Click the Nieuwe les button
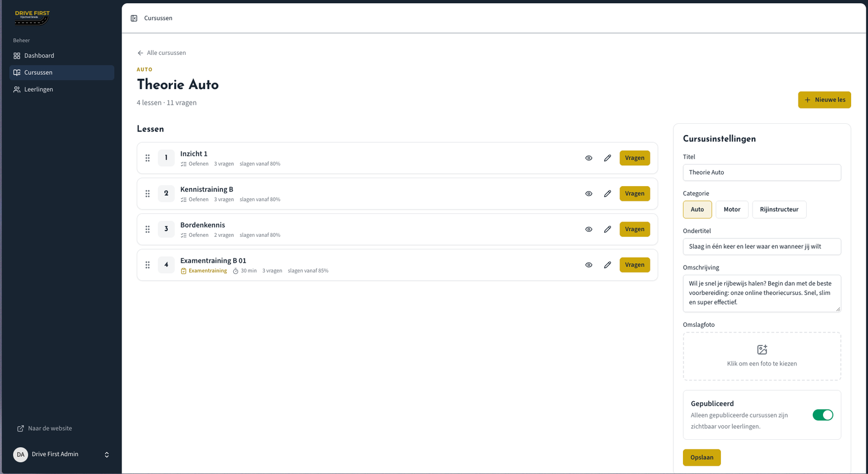 [x=824, y=100]
